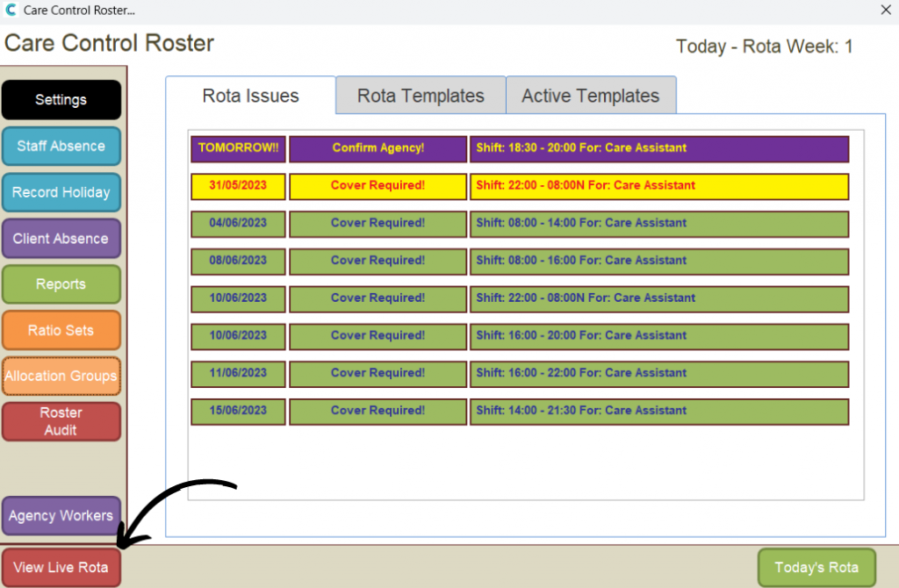Open Today's Rota
The height and width of the screenshot is (588, 899).
pos(816,568)
